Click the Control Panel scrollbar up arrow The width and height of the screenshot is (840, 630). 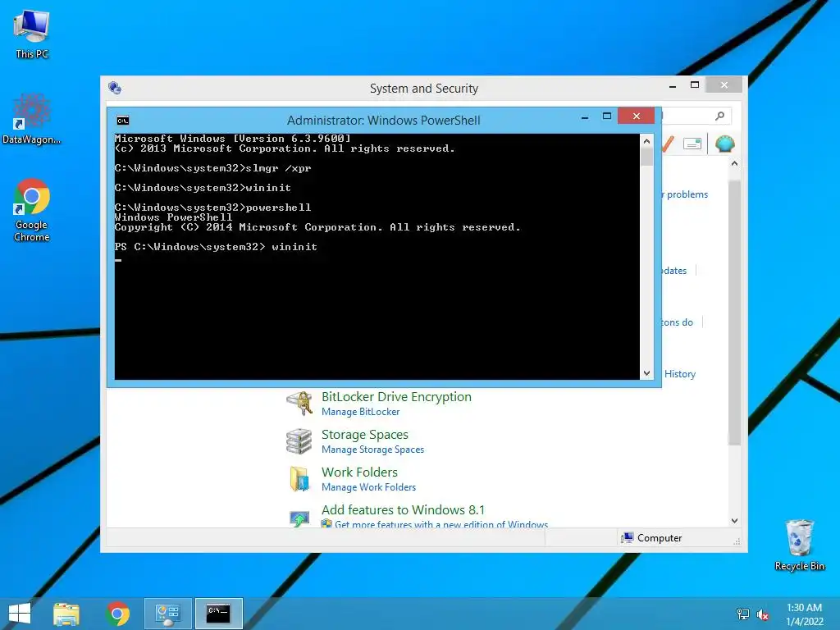tap(734, 163)
